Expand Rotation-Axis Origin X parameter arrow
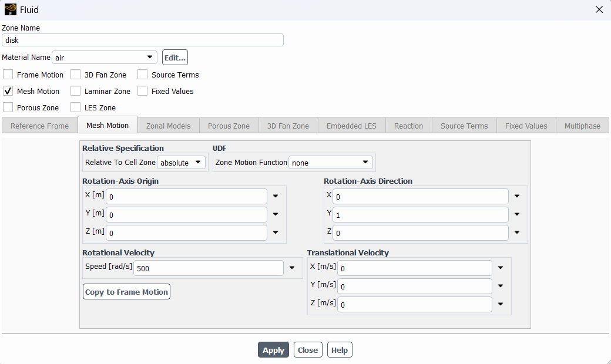 [x=276, y=197]
